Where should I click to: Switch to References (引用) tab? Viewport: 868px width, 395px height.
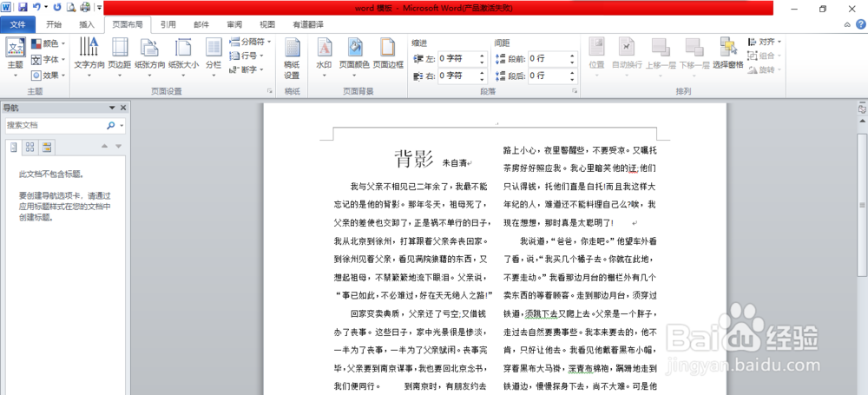[168, 24]
